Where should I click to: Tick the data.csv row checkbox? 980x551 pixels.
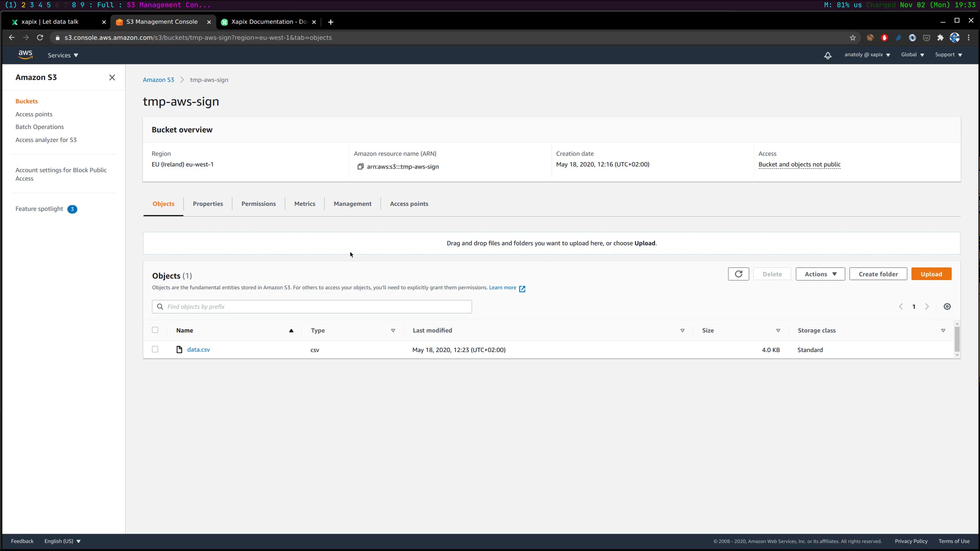pyautogui.click(x=155, y=349)
